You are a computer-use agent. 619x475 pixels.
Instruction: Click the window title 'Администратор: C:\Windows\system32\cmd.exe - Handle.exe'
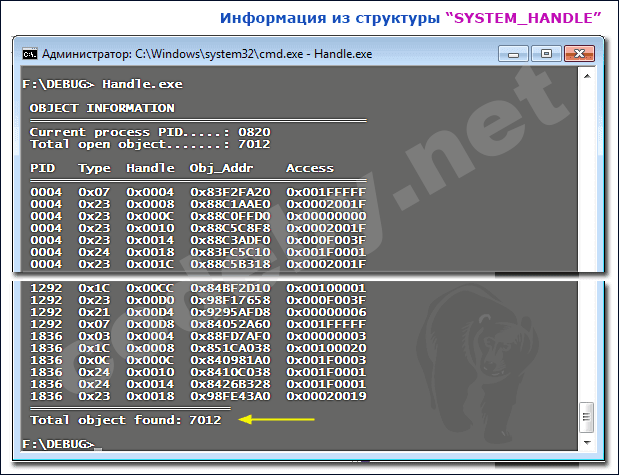207,54
